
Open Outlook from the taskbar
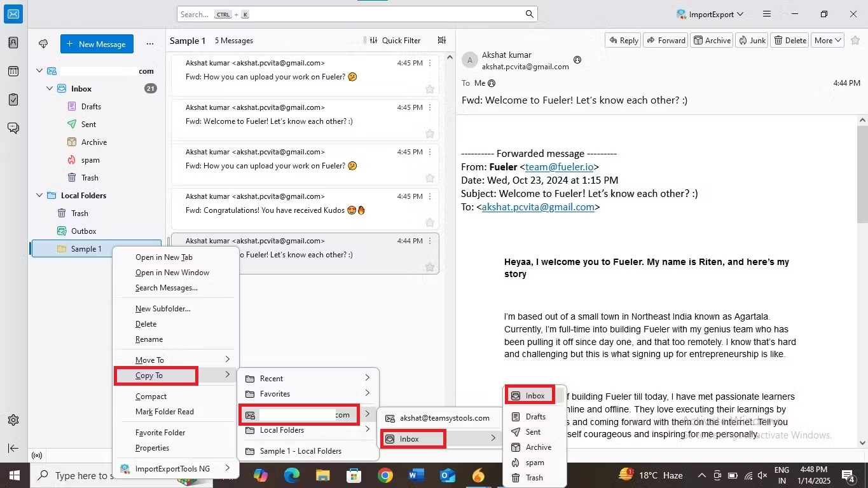pos(447,475)
